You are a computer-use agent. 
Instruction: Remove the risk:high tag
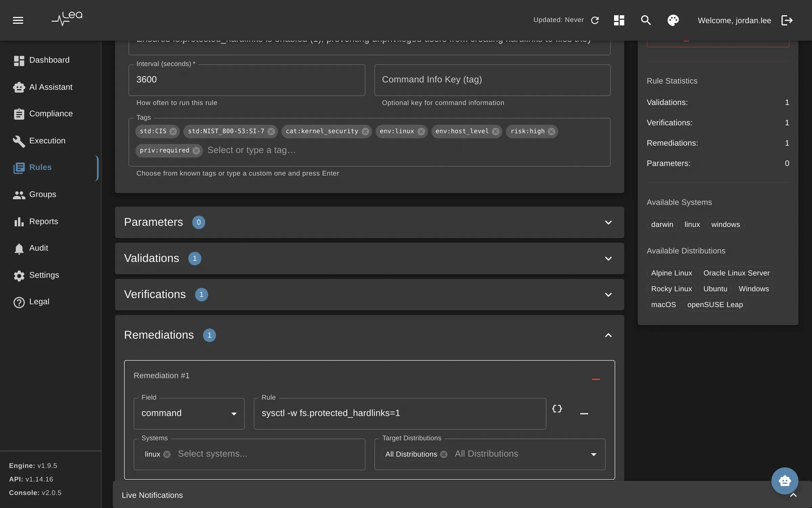pos(551,131)
